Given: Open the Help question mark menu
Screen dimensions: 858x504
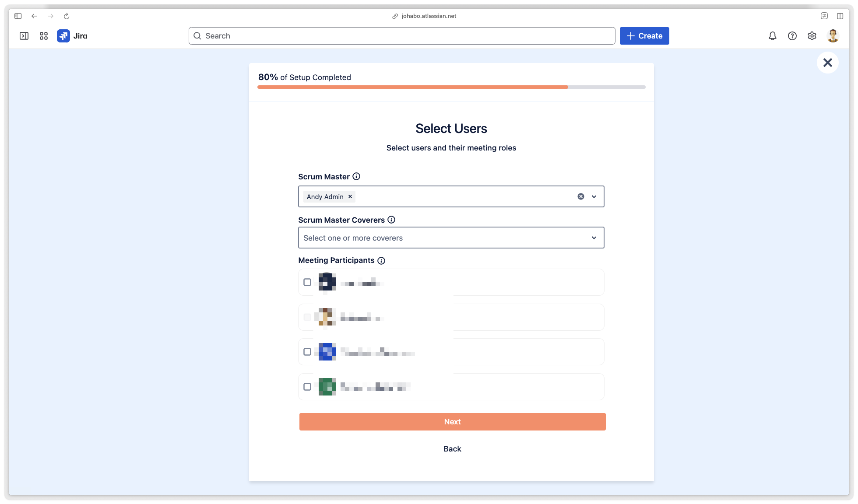Looking at the screenshot, I should (x=792, y=36).
